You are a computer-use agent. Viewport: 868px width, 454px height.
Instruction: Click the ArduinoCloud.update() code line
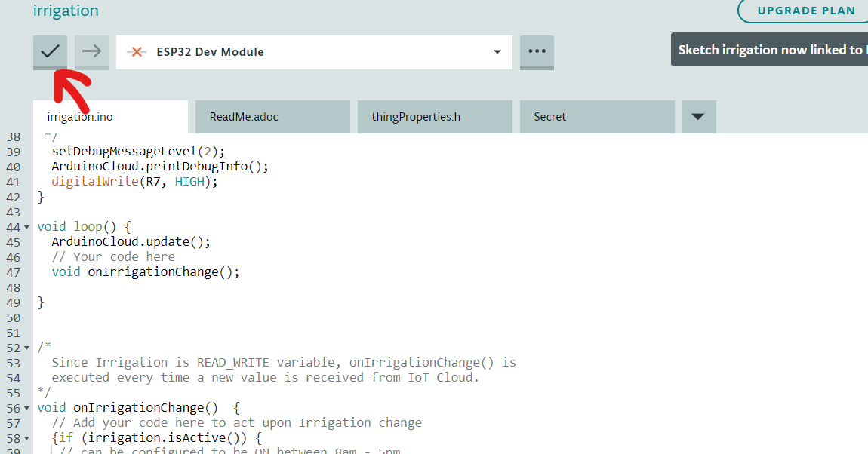click(x=131, y=242)
